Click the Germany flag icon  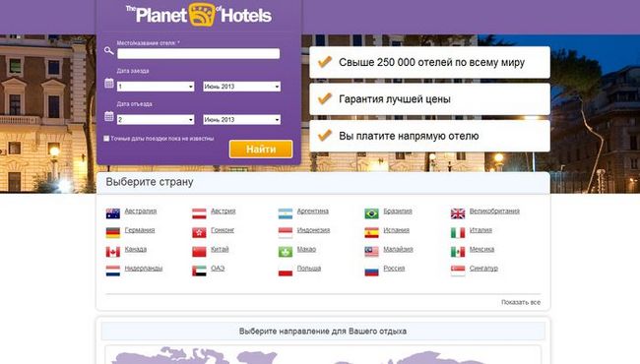pyautogui.click(x=113, y=232)
